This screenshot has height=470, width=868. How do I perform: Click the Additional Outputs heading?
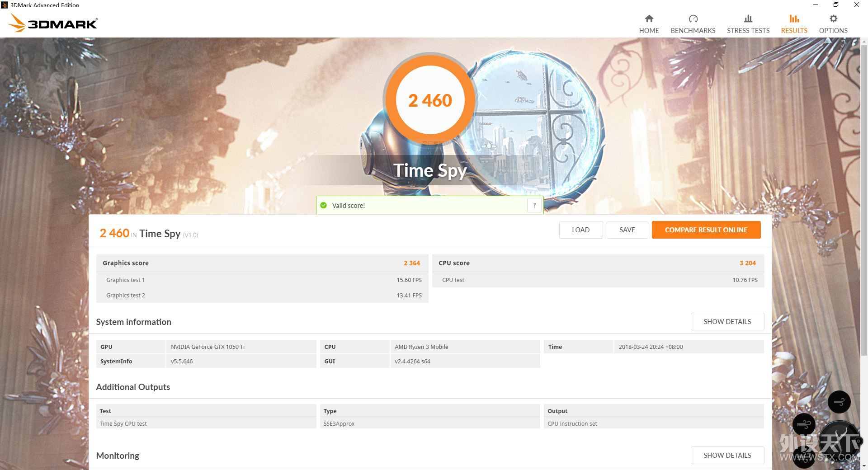(133, 387)
